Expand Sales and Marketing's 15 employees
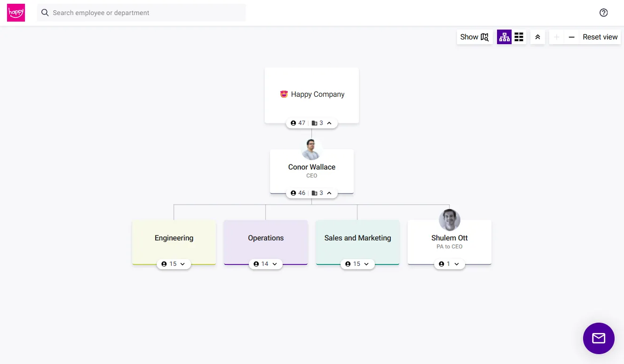The image size is (624, 364). (357, 264)
